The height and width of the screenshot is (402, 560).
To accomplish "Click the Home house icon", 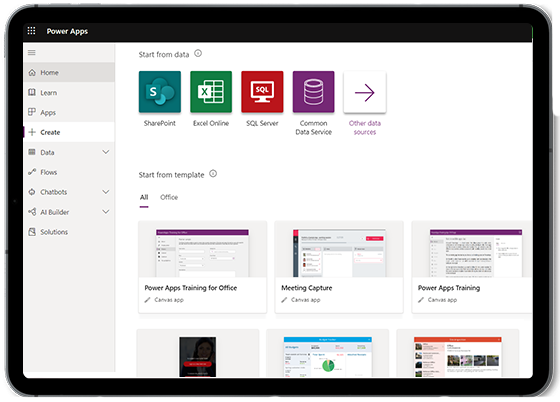I will point(32,72).
